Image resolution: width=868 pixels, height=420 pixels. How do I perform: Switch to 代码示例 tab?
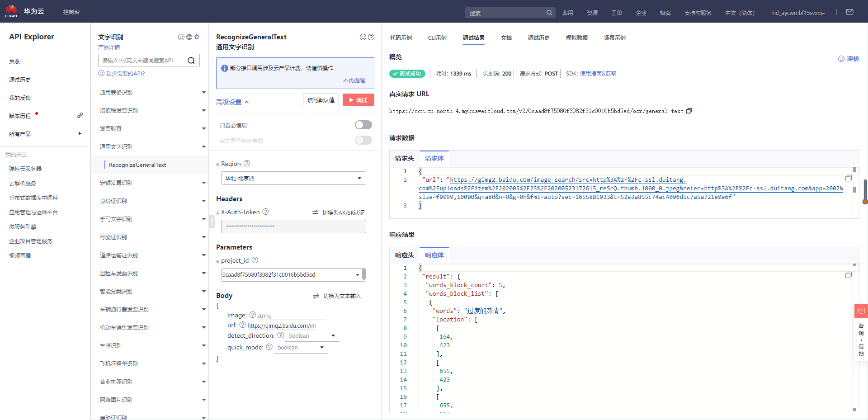coord(401,38)
